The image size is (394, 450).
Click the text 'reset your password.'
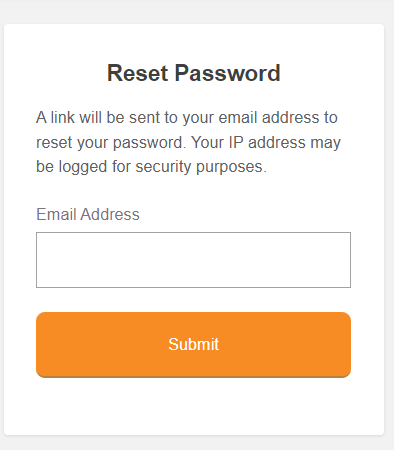coord(111,143)
